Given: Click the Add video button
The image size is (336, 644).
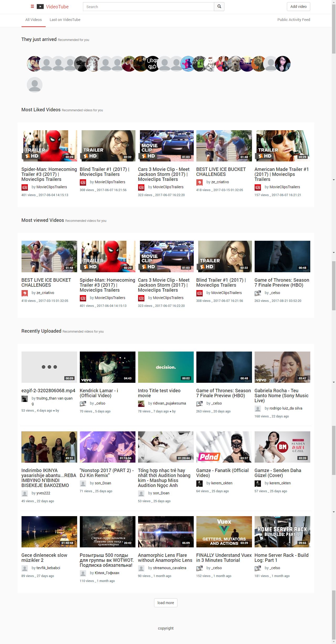Looking at the screenshot, I should point(298,7).
